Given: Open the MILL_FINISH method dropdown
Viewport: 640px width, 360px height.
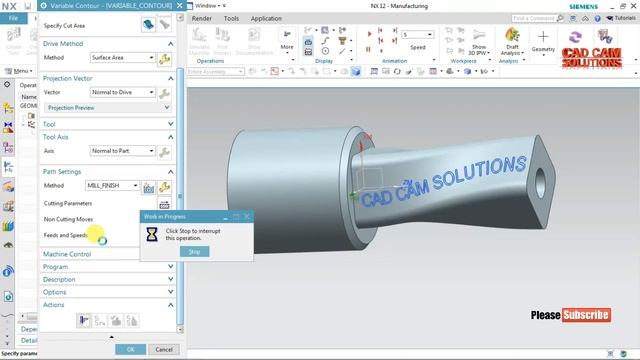Looking at the screenshot, I should point(112,185).
